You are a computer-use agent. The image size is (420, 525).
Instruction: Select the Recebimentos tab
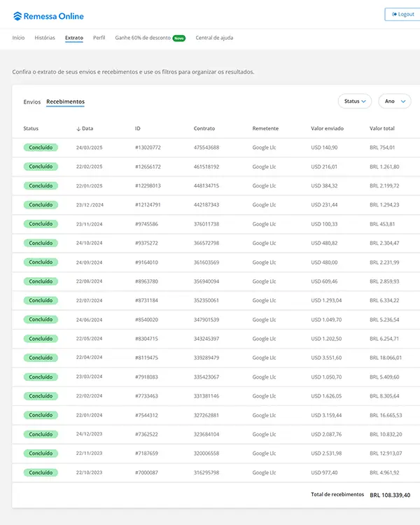click(65, 101)
